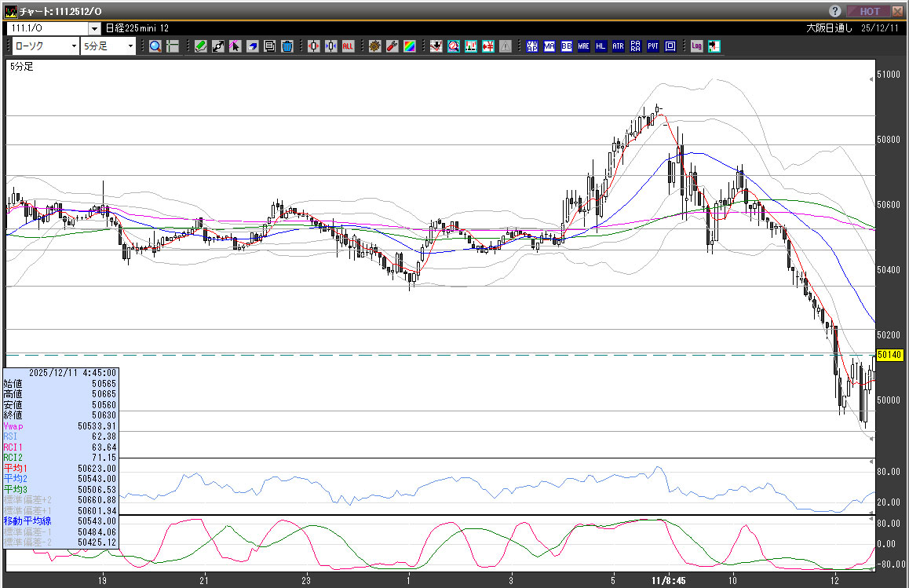The image size is (909, 588).
Task: Select the eraser tool icon
Action: (x=253, y=46)
